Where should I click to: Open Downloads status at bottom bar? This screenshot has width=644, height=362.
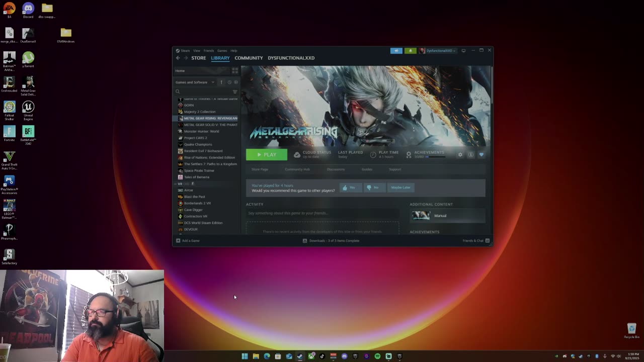click(x=331, y=241)
